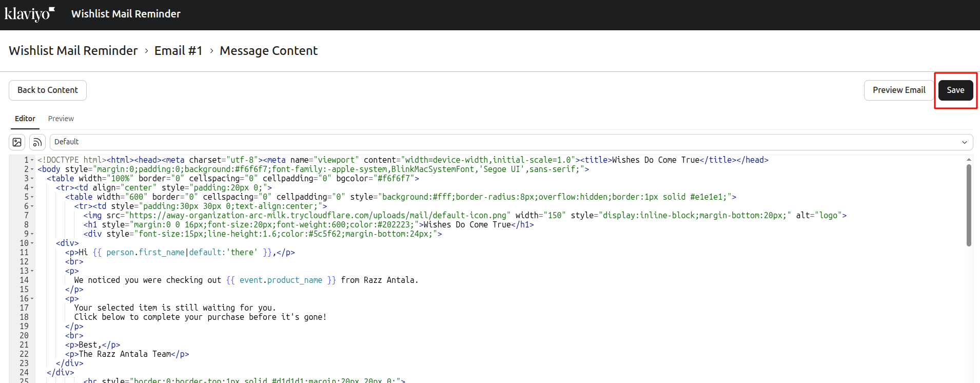The width and height of the screenshot is (980, 383).
Task: Collapse code fold at line 9
Action: pos(32,234)
